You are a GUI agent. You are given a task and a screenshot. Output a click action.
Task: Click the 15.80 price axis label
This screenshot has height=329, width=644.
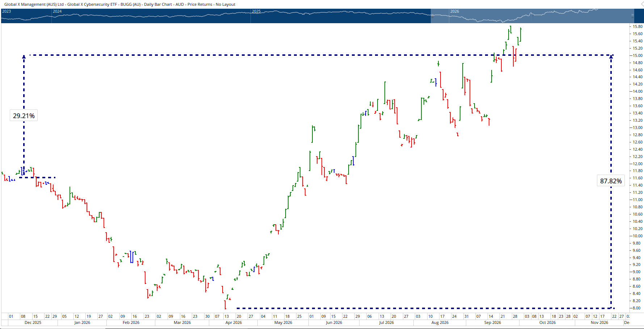[638, 26]
